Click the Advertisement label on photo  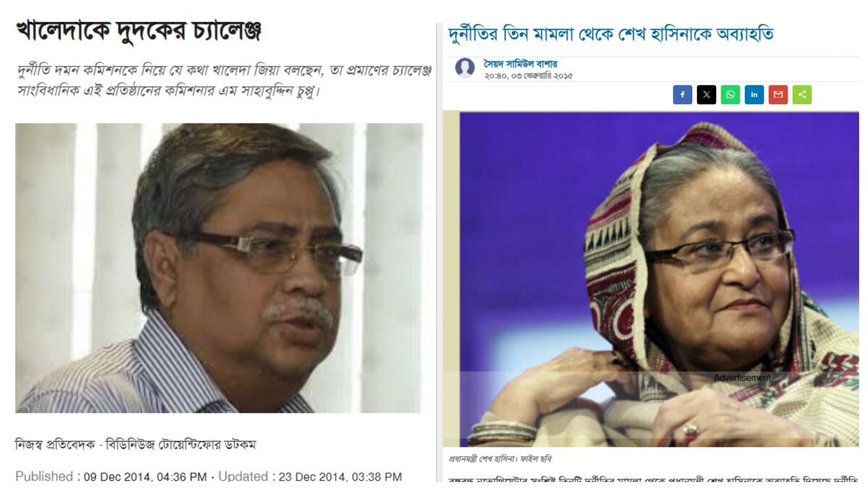[x=742, y=378]
